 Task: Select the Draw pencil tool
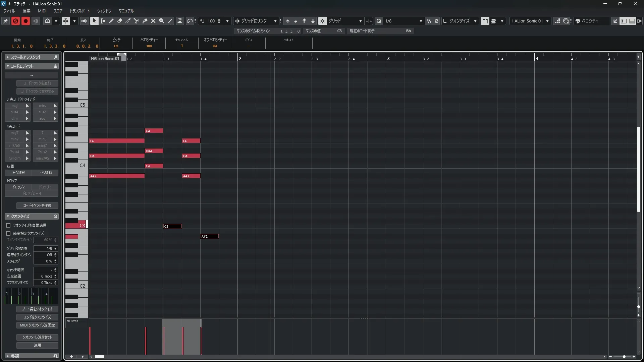pos(111,21)
